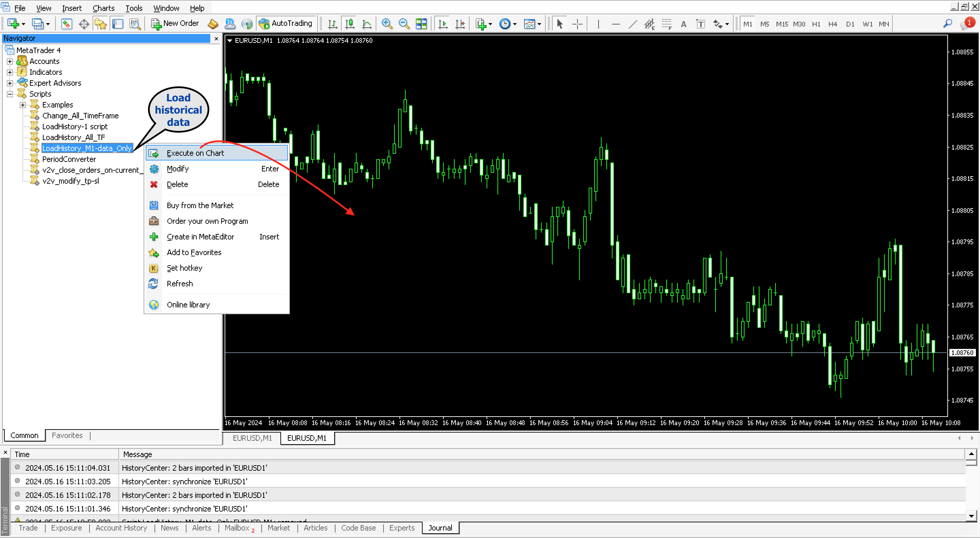The width and height of the screenshot is (980, 538).
Task: Click the New Order button
Action: (175, 23)
